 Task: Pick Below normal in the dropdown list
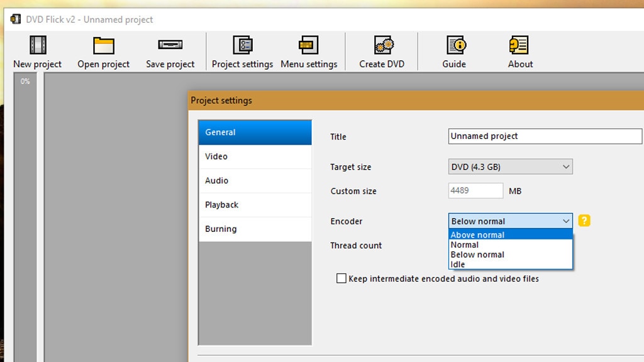point(510,255)
